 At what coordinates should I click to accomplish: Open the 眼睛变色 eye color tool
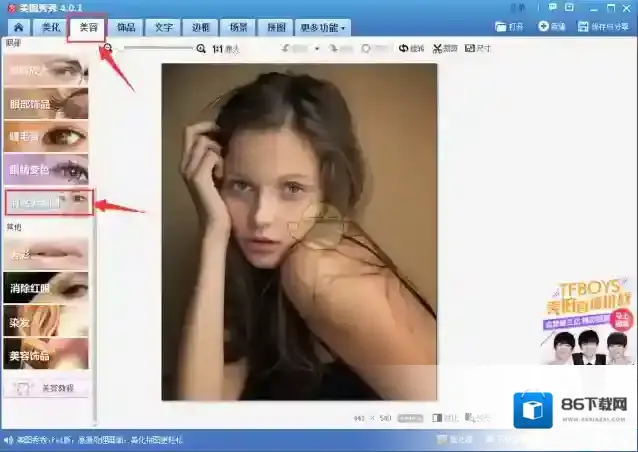coord(46,169)
